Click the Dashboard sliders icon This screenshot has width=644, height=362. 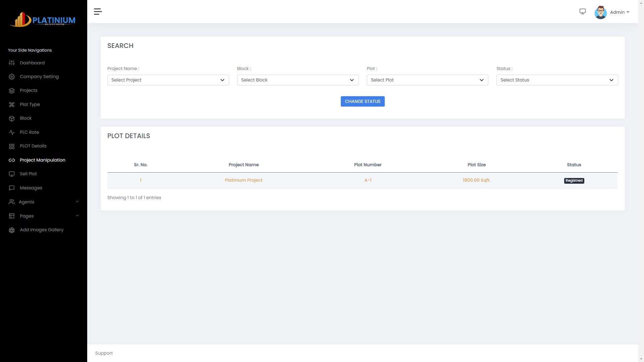point(12,63)
